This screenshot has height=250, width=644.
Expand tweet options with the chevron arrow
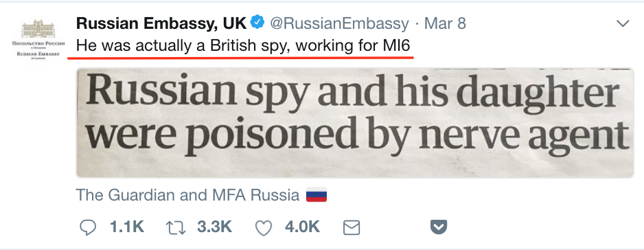point(623,23)
